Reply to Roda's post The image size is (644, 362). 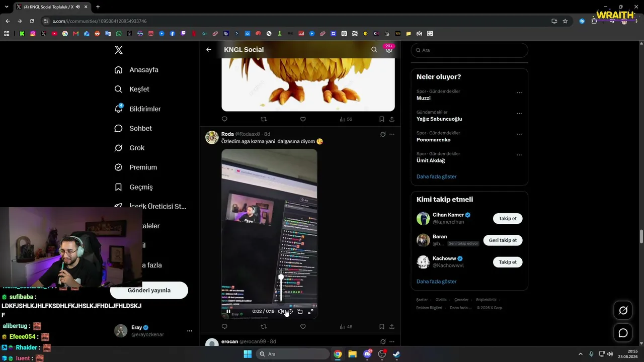pos(224,327)
